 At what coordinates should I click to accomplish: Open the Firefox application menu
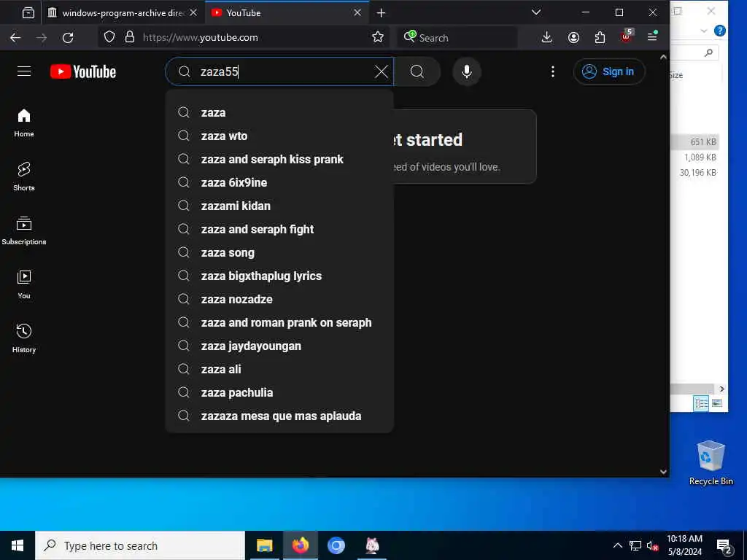[x=653, y=36]
